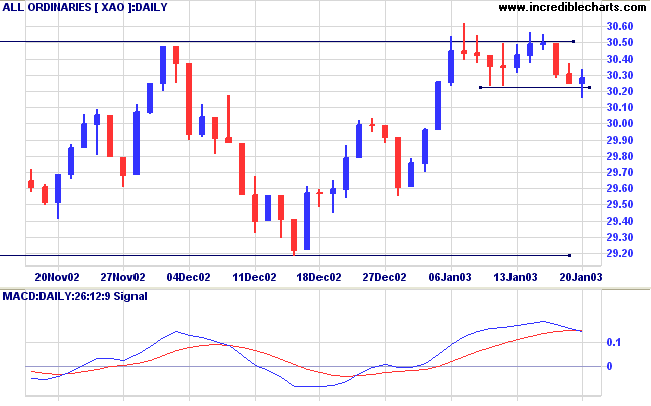Click the 30.30 price axis label
651x406 pixels.
point(620,76)
